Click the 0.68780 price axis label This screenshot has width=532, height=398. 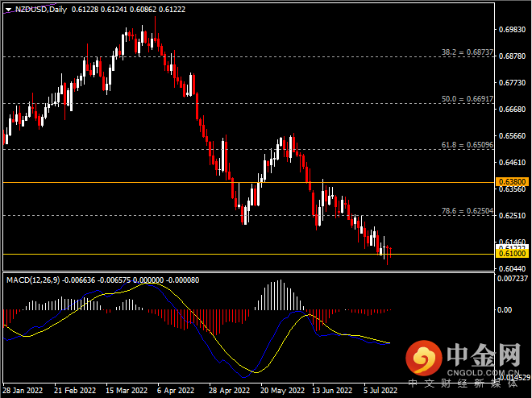click(512, 56)
